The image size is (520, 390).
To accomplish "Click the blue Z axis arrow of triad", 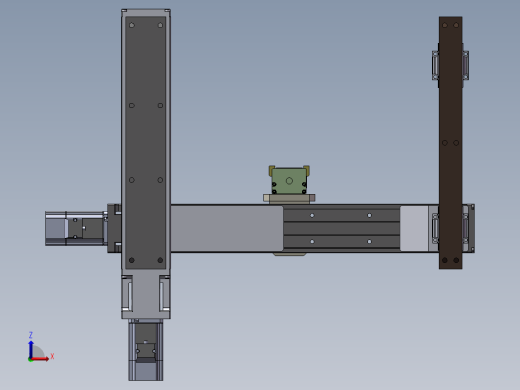I will 31,349.
